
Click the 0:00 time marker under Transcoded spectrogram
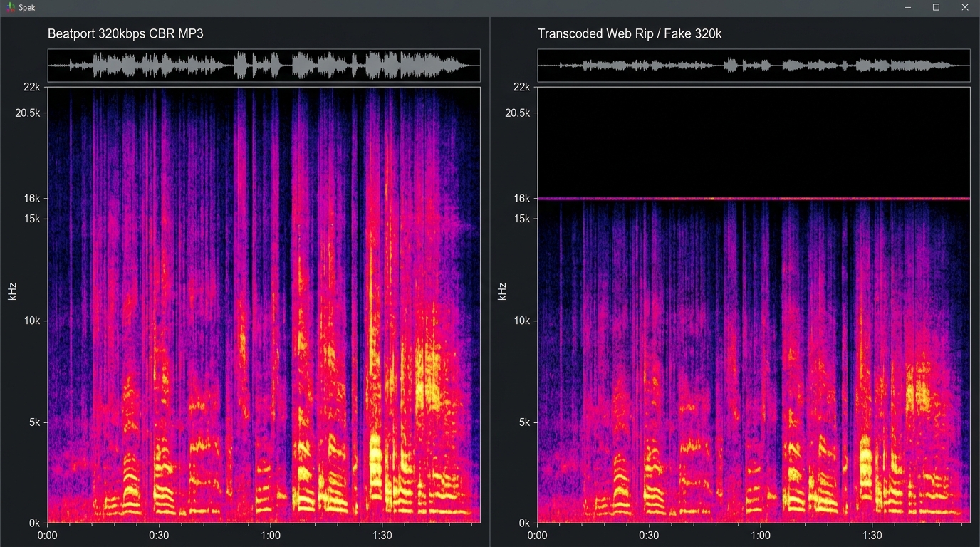538,536
